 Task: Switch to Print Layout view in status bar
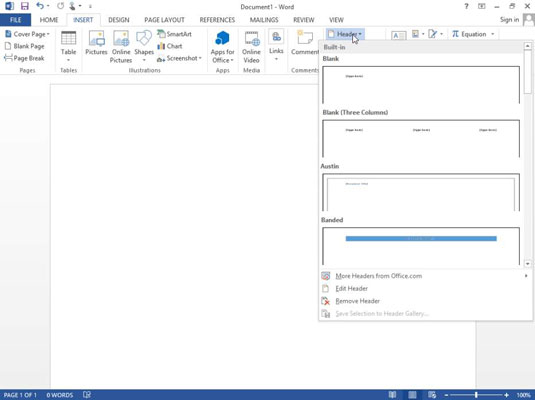(412, 395)
